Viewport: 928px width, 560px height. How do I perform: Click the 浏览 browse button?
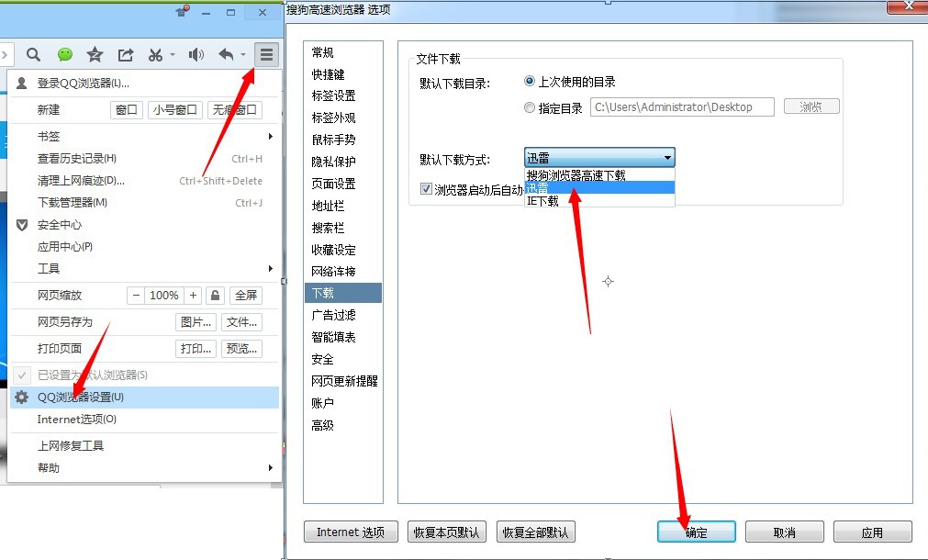pyautogui.click(x=811, y=106)
